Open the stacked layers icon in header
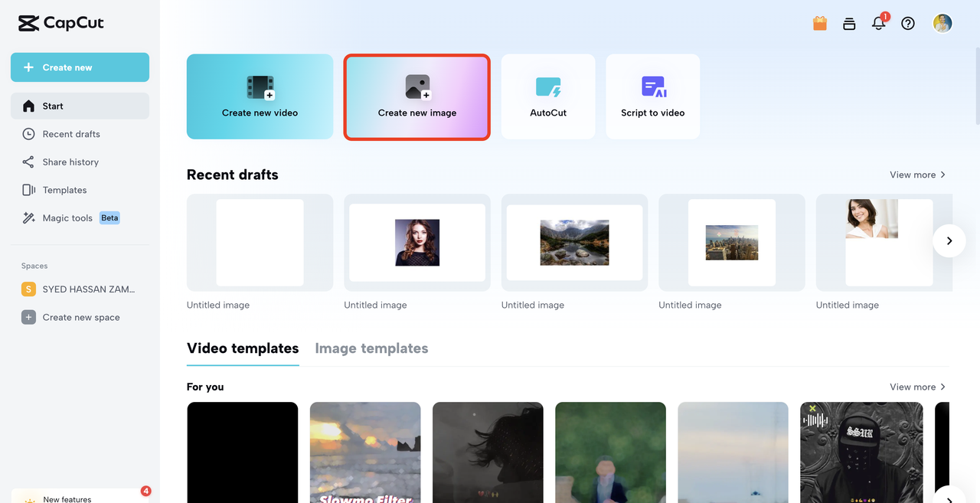The height and width of the screenshot is (503, 980). pyautogui.click(x=849, y=24)
